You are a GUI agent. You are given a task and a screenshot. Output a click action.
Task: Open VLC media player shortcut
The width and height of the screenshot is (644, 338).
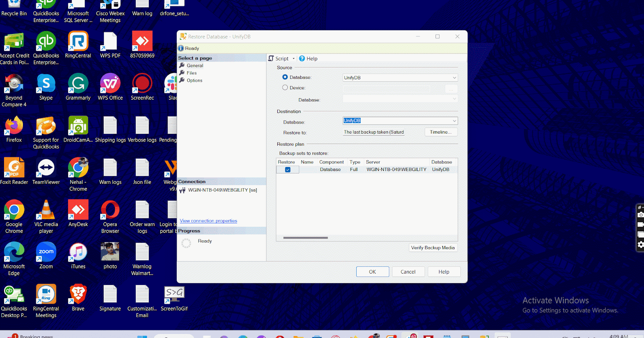pos(46,217)
